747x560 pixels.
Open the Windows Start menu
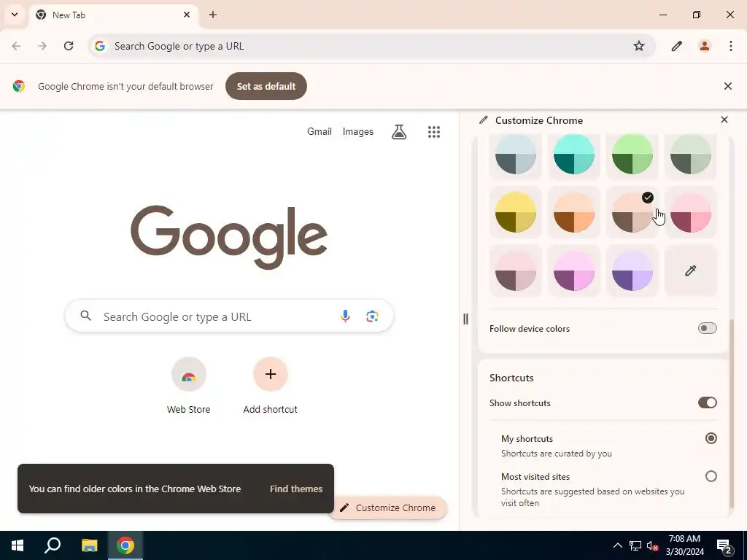coord(18,545)
